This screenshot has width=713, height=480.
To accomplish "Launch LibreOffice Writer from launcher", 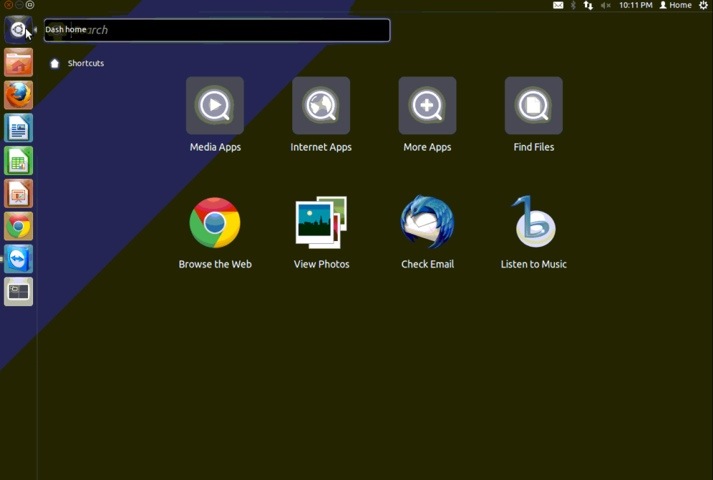I will (18, 128).
